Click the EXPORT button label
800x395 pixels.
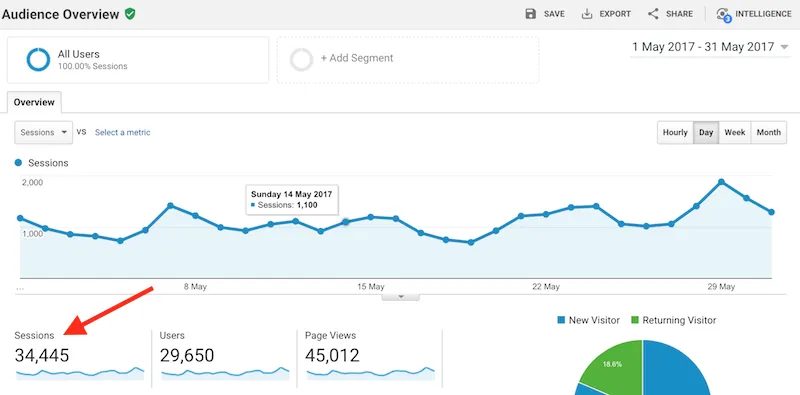[x=615, y=14]
